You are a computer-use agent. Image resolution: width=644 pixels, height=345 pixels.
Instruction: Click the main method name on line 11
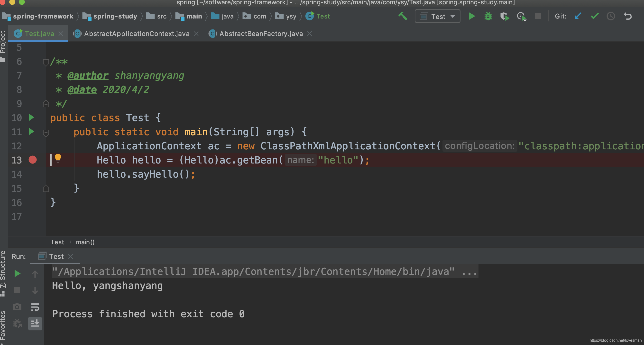tap(196, 132)
